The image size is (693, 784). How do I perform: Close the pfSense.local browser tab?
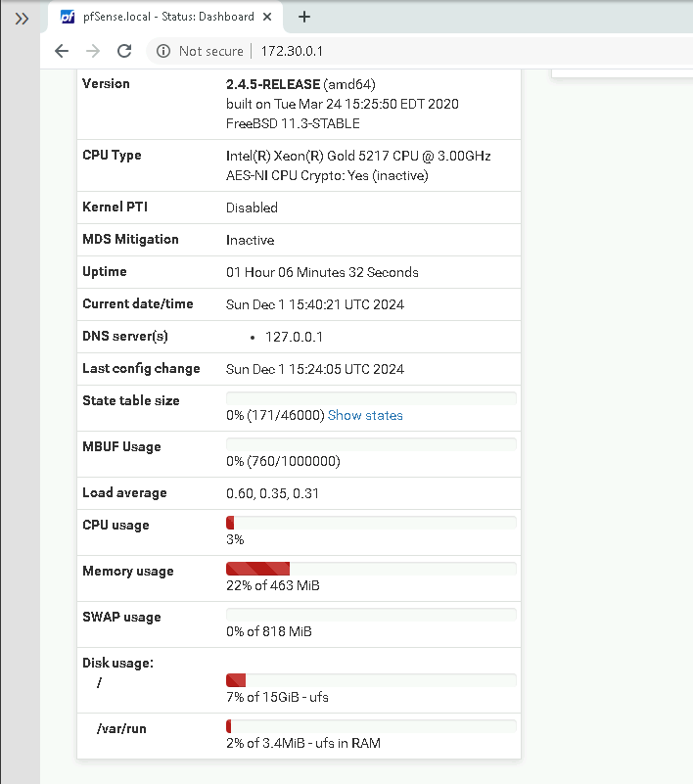267,17
